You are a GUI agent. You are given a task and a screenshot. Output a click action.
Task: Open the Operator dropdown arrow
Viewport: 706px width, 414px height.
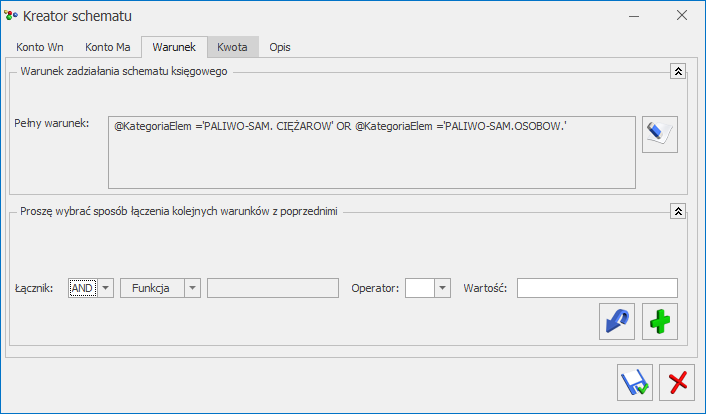tap(442, 288)
